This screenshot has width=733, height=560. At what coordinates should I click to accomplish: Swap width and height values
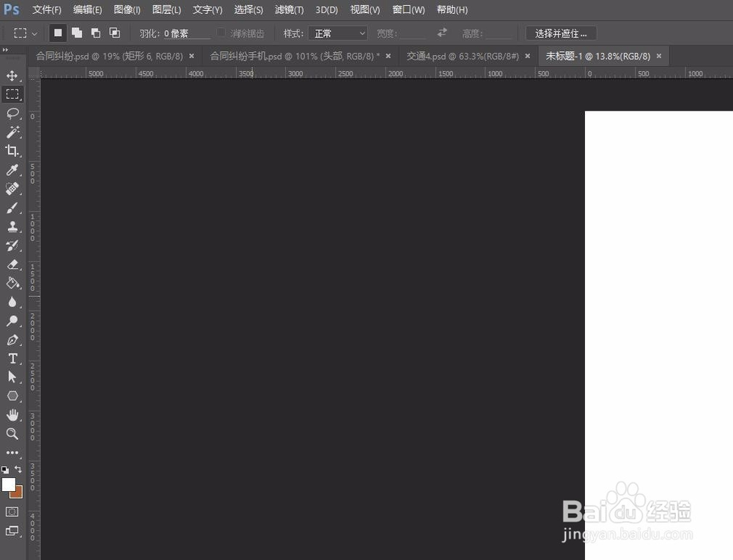[x=442, y=33]
